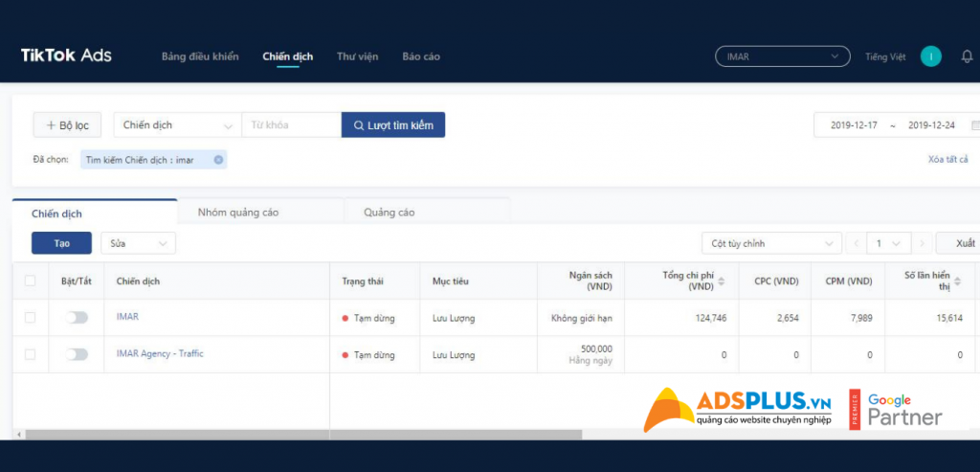
Task: Click the CPC (VND) column header
Action: point(776,281)
